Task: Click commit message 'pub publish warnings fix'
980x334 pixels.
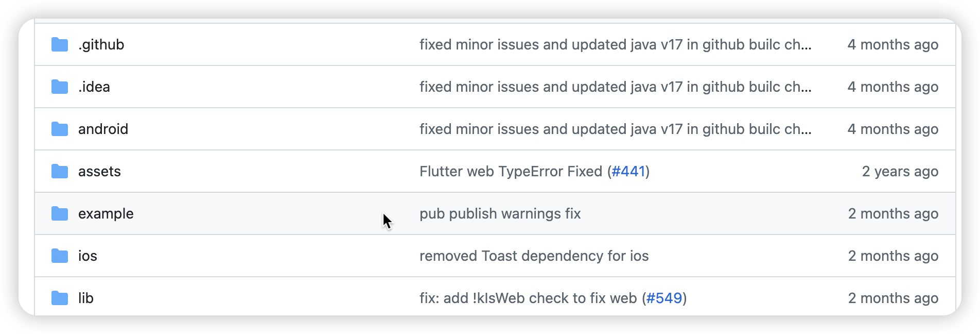Action: [500, 213]
